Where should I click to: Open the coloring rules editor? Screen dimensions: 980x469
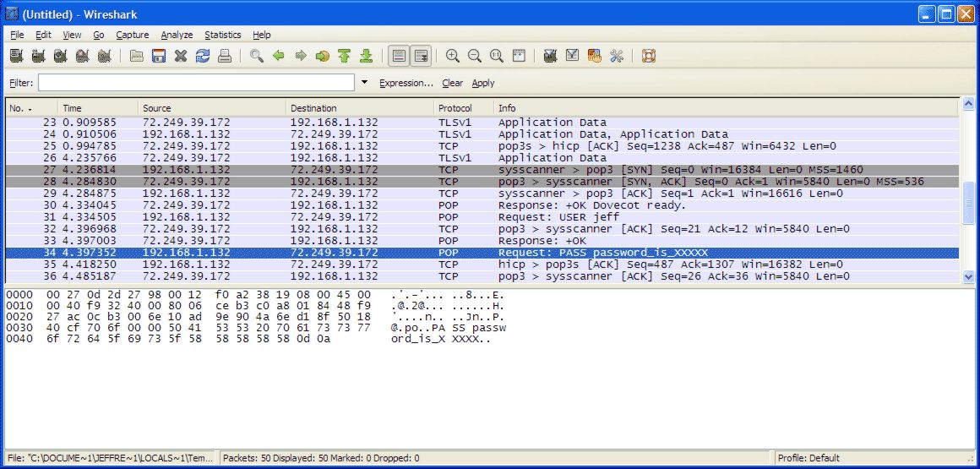point(595,57)
